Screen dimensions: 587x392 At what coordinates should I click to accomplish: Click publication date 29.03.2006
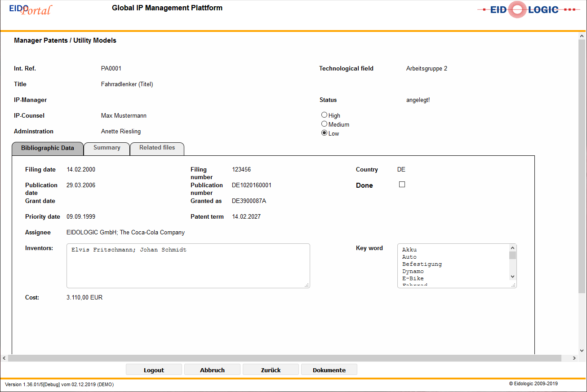point(81,185)
